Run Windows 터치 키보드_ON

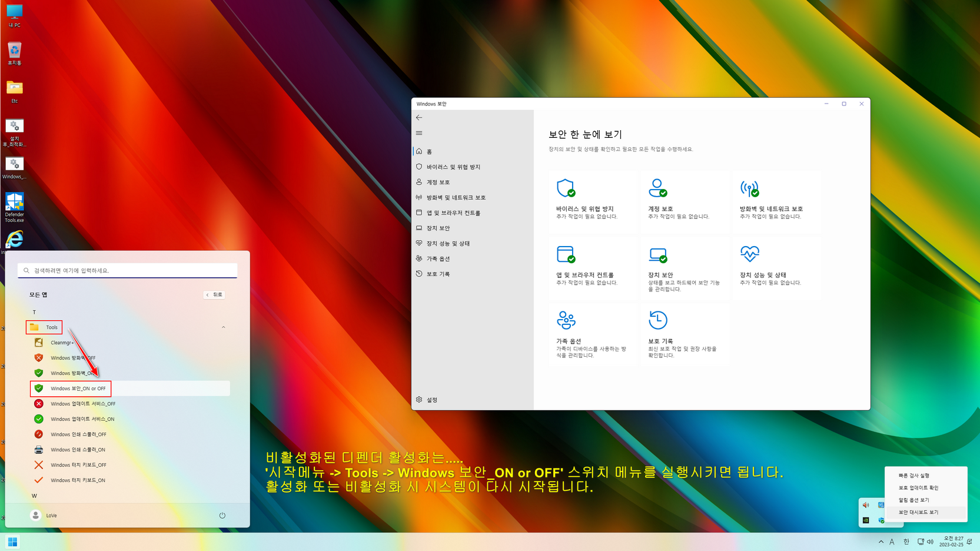click(129, 480)
